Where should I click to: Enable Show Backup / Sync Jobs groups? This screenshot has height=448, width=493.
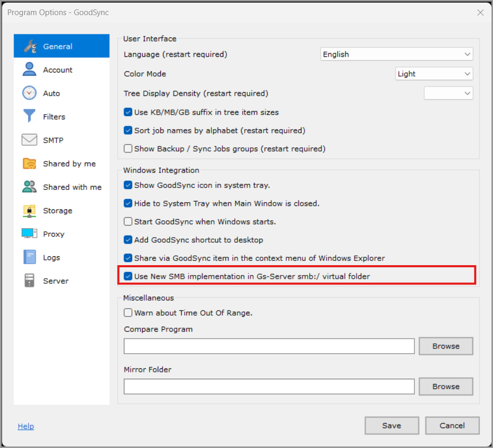(128, 148)
